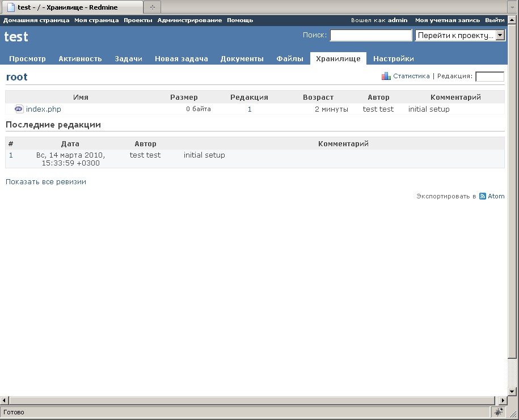Click the vertical scrollbar up arrow
Image resolution: width=519 pixels, height=420 pixels.
[512, 20]
